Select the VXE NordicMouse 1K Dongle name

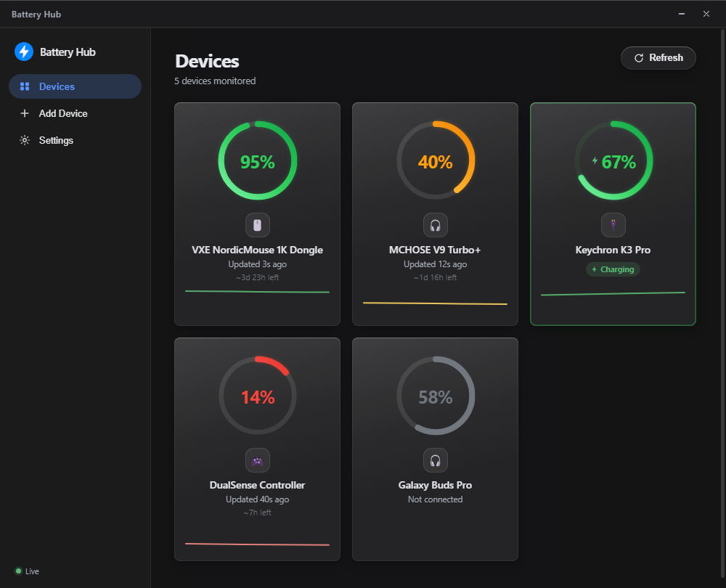[x=258, y=250]
